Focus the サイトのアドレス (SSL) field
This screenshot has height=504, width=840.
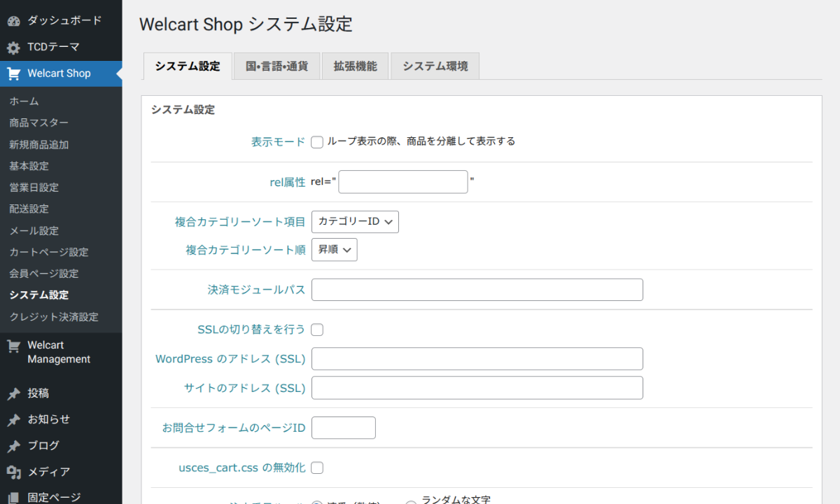point(477,388)
